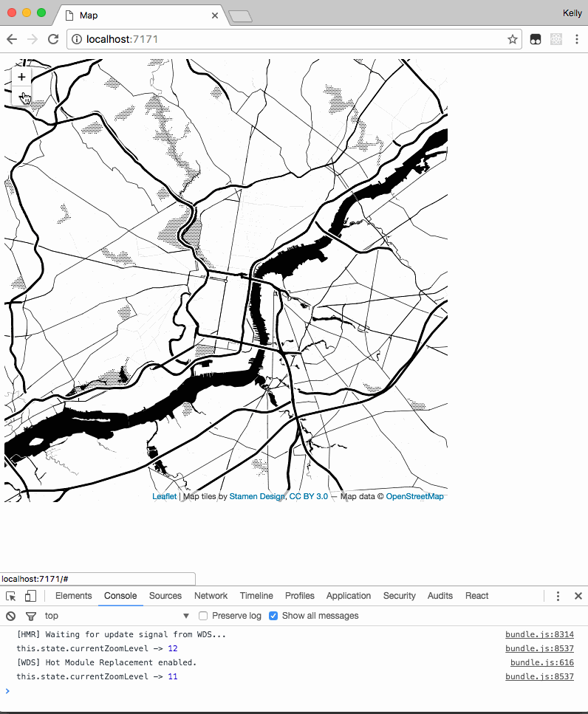Open the 'top' execution context dropdown
The width and height of the screenshot is (588, 714).
(x=117, y=616)
